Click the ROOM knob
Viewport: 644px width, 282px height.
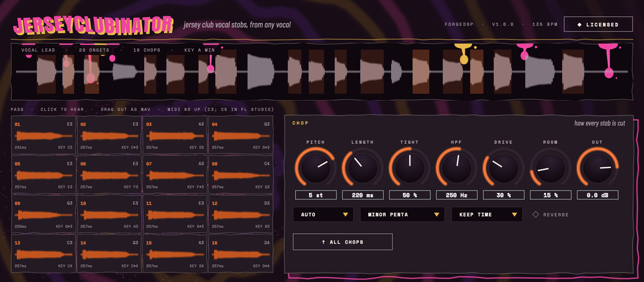[551, 167]
